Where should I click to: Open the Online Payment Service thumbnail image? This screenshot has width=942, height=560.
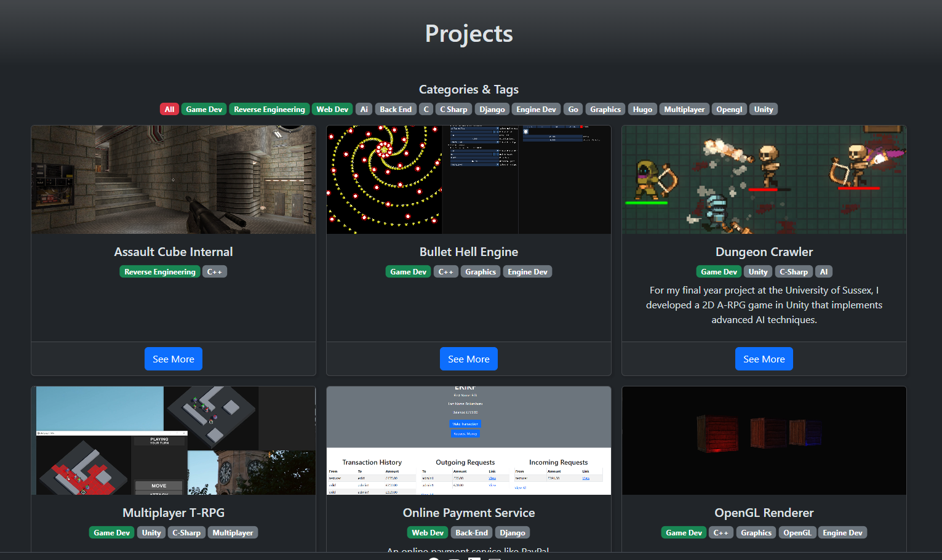click(469, 441)
